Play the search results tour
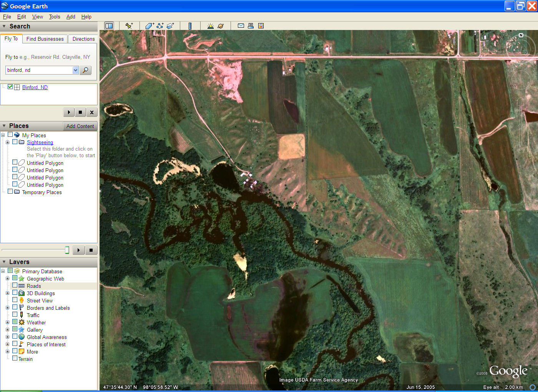538x392 pixels. (69, 112)
